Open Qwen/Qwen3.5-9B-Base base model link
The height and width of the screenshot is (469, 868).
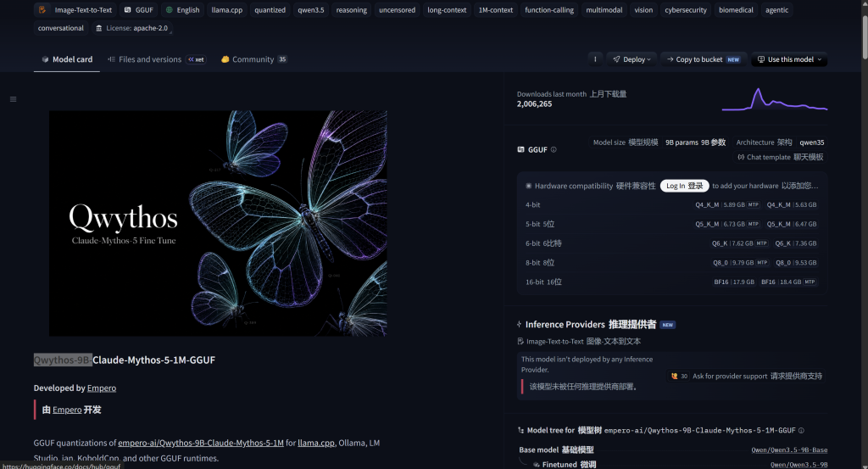click(789, 450)
